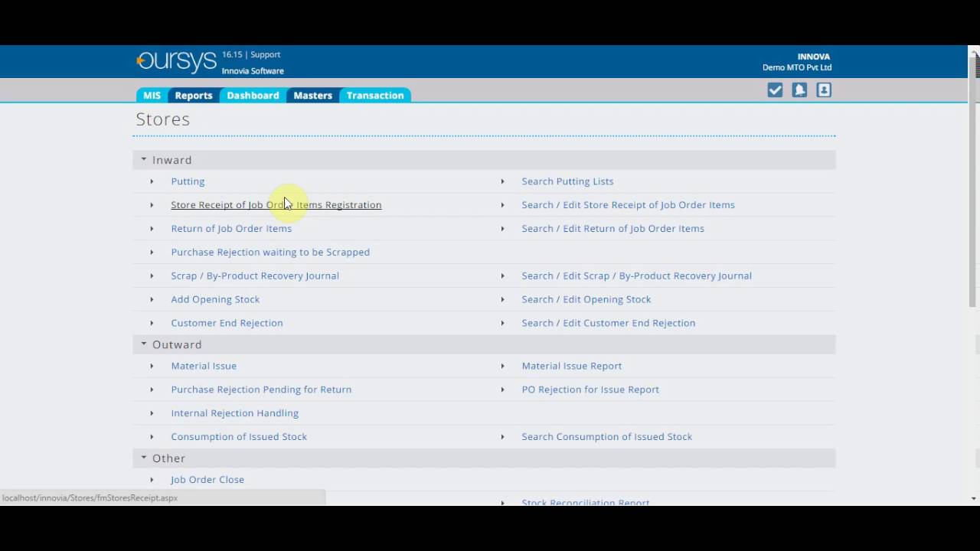
Task: Open Return of Job Order Items
Action: point(231,228)
